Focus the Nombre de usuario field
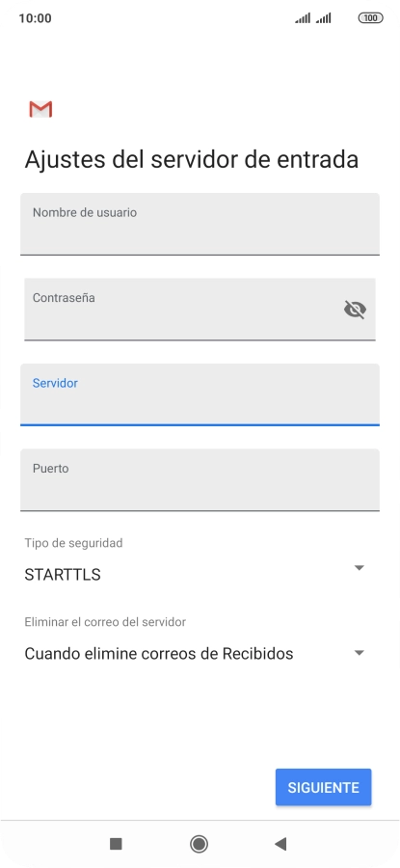The image size is (400, 868). (x=200, y=224)
